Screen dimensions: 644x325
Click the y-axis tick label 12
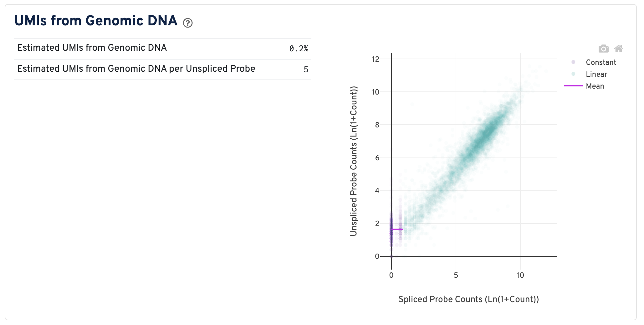point(376,59)
